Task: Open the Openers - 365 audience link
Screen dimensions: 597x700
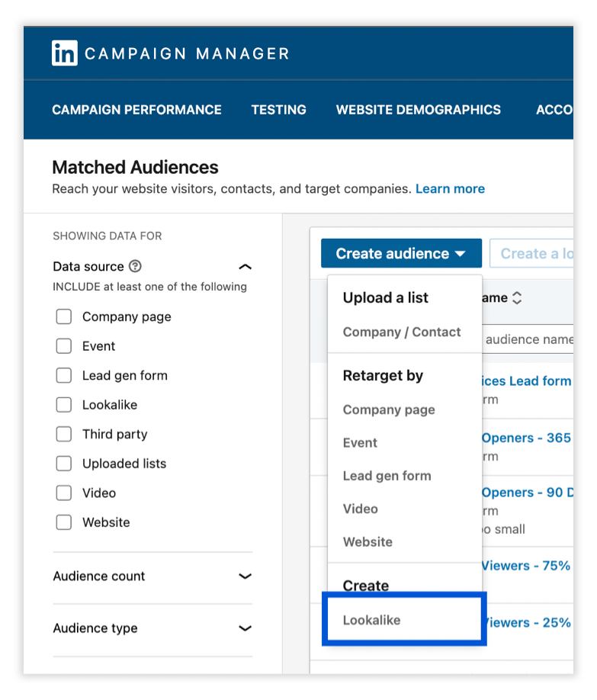Action: click(x=527, y=438)
